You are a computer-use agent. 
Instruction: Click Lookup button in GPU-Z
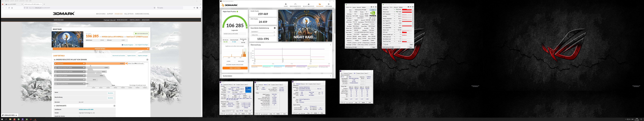[x=373, y=10]
